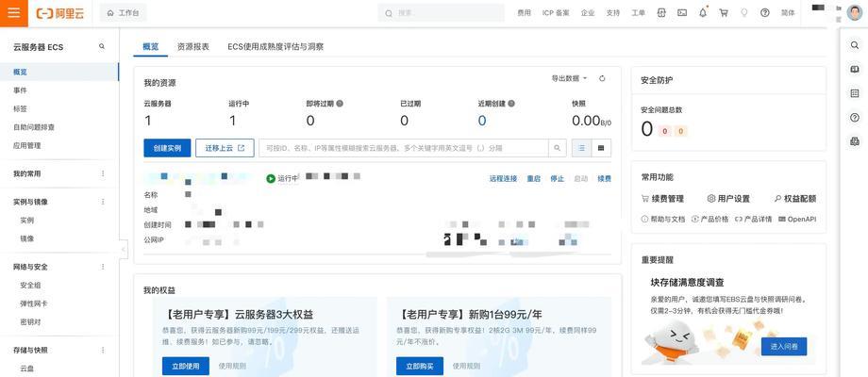Open the 工单 menu

point(639,12)
